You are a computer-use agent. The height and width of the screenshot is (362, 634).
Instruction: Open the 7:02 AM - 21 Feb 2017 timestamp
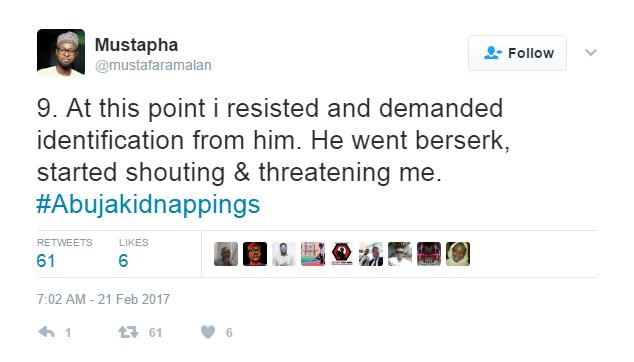pyautogui.click(x=103, y=299)
